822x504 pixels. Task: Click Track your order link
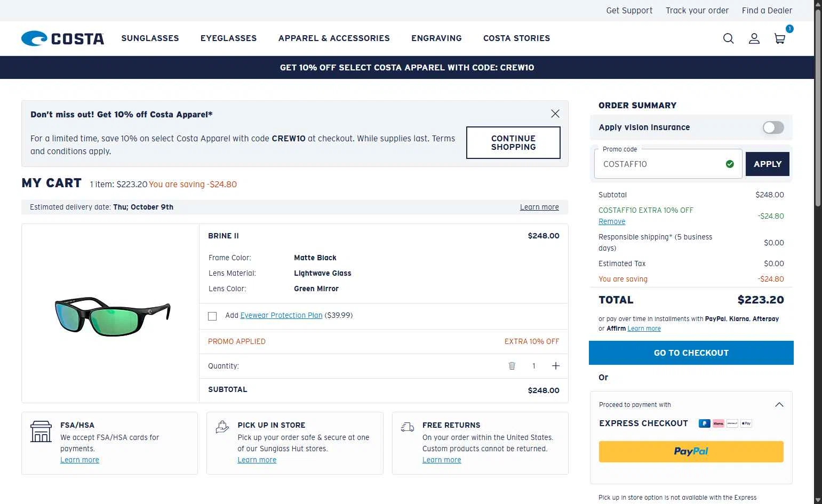click(697, 11)
